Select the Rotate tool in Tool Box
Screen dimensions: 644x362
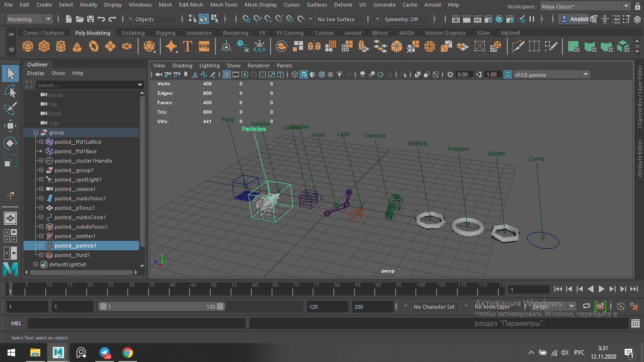10,143
